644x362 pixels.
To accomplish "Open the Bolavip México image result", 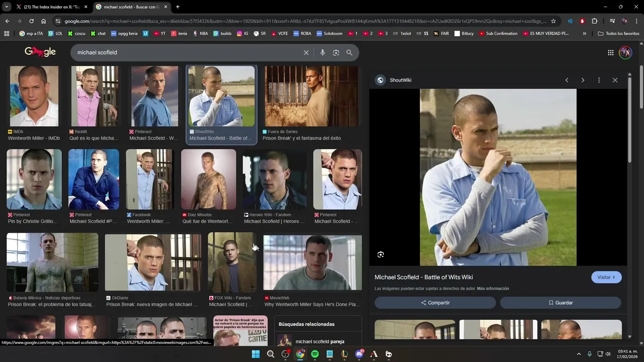I will click(x=52, y=262).
